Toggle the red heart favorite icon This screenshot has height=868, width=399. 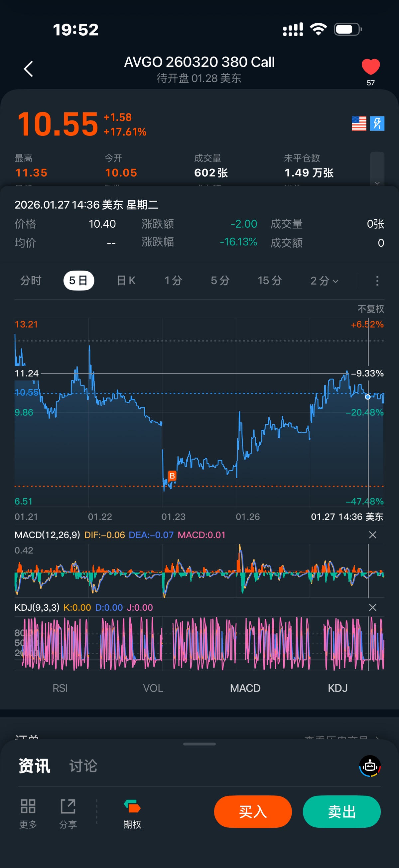[x=370, y=67]
